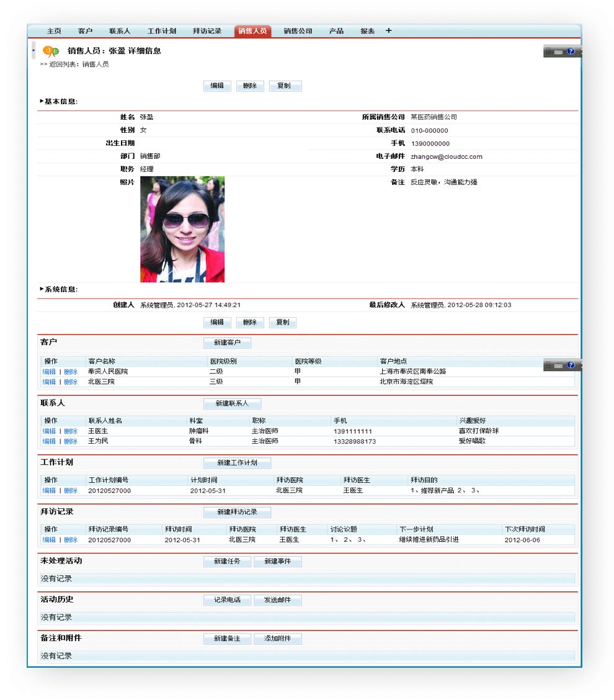Viewport: 614px width, 700px height.
Task: Click the 添加附件 button
Action: (278, 639)
